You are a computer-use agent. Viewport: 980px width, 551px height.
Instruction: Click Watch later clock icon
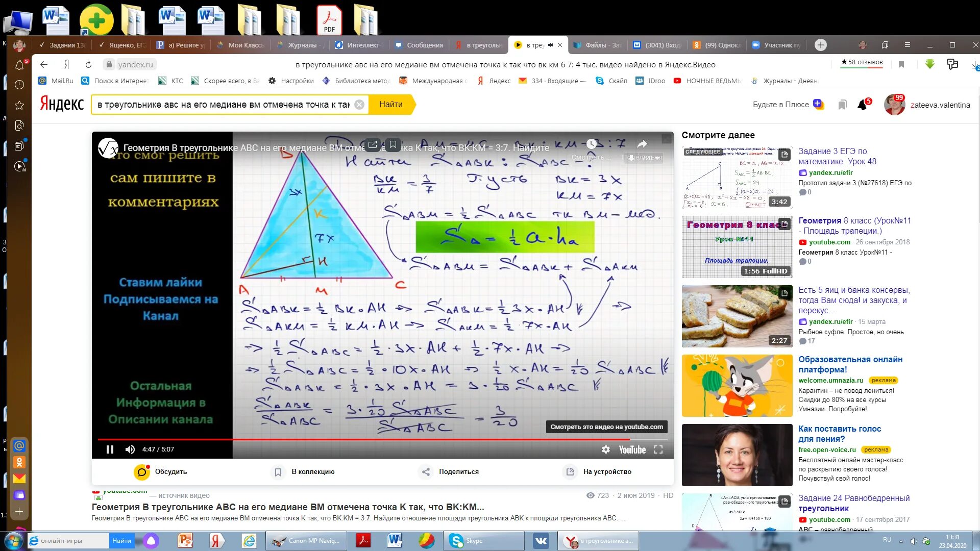point(591,144)
